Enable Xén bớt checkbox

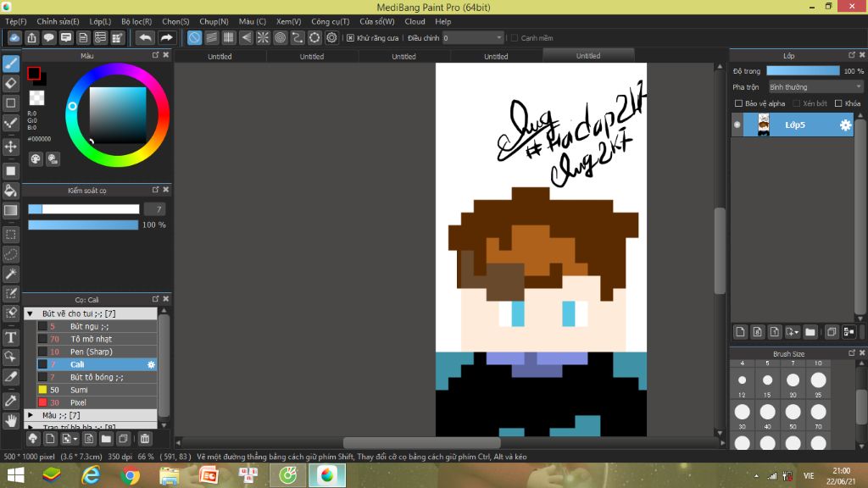coord(797,103)
